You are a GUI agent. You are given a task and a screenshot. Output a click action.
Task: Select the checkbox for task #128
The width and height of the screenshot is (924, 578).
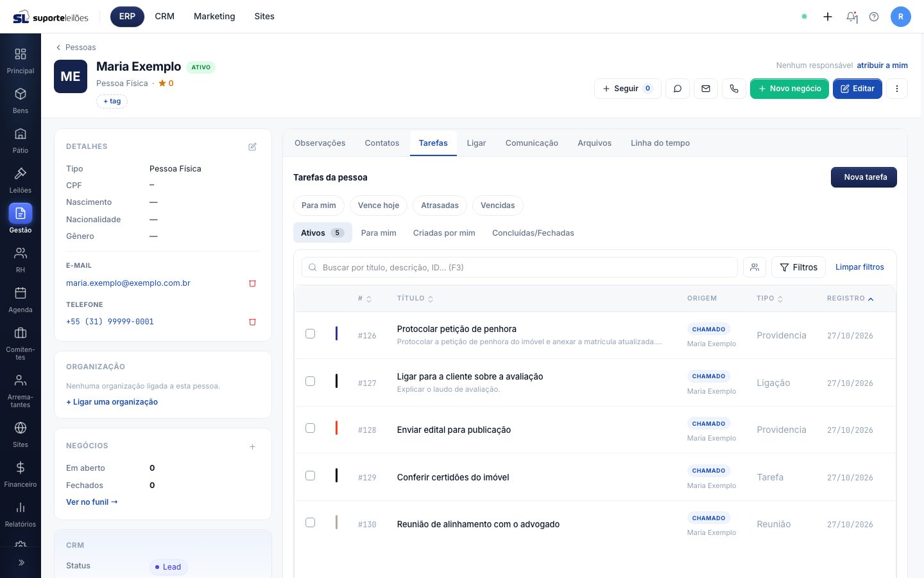pyautogui.click(x=311, y=428)
